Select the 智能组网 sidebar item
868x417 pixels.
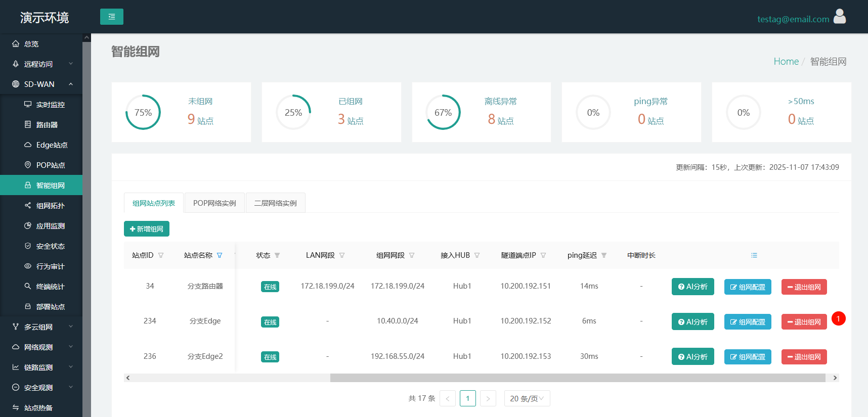(41, 185)
